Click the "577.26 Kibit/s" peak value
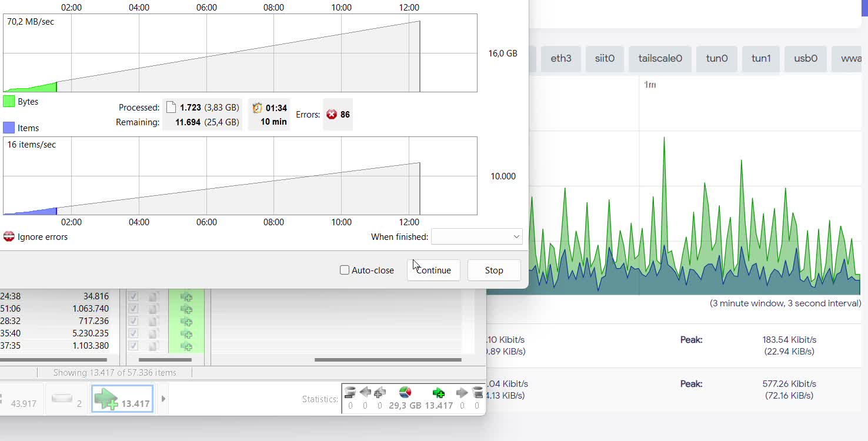The width and height of the screenshot is (868, 441). tap(789, 383)
